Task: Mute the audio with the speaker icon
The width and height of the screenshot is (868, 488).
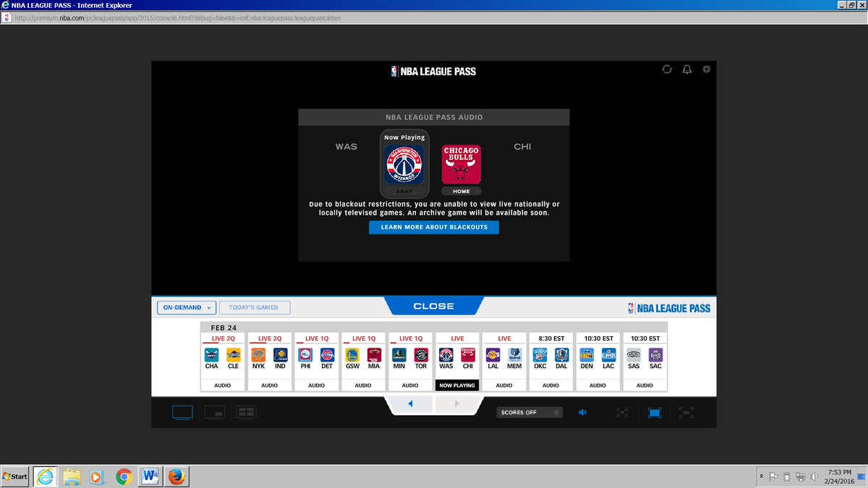Action: 582,412
